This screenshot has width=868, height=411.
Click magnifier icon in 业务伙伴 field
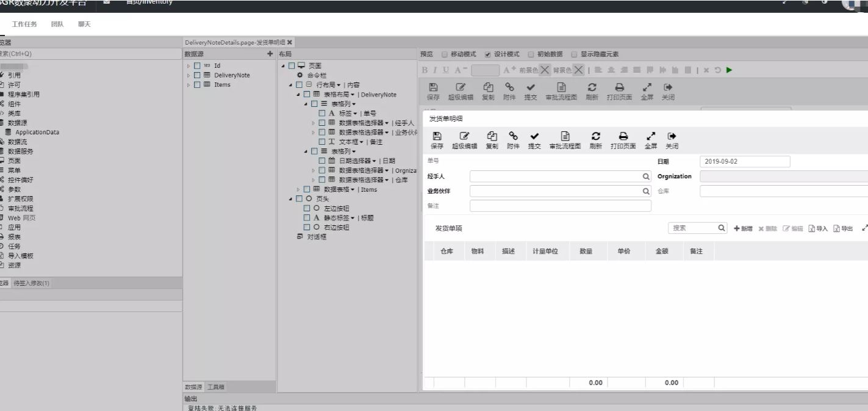pyautogui.click(x=646, y=191)
